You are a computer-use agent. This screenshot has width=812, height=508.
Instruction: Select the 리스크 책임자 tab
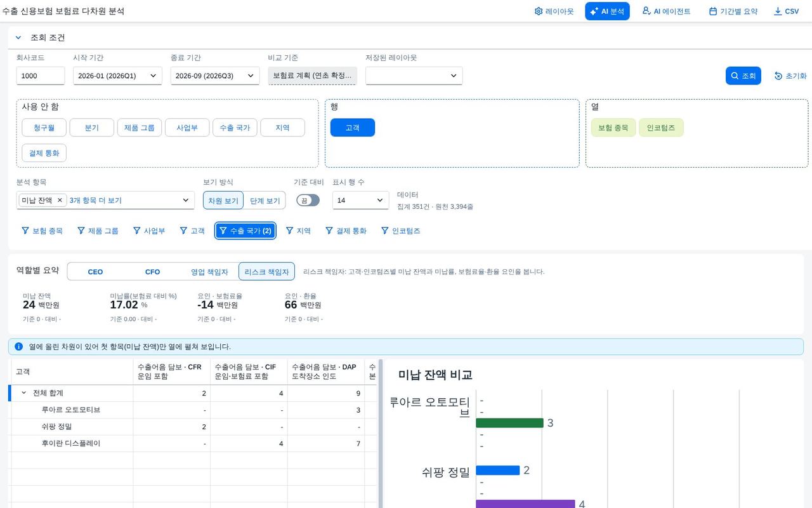266,272
